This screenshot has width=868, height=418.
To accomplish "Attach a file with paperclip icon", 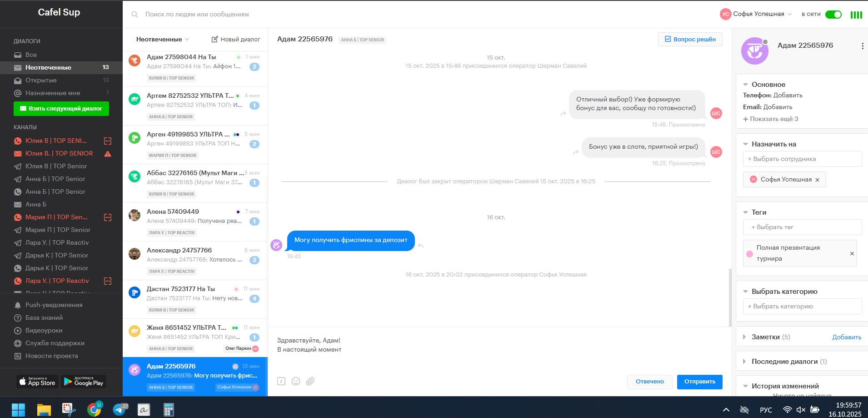I will click(310, 381).
